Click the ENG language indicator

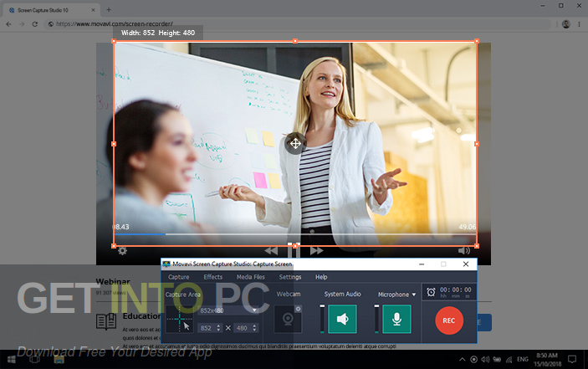coord(523,359)
